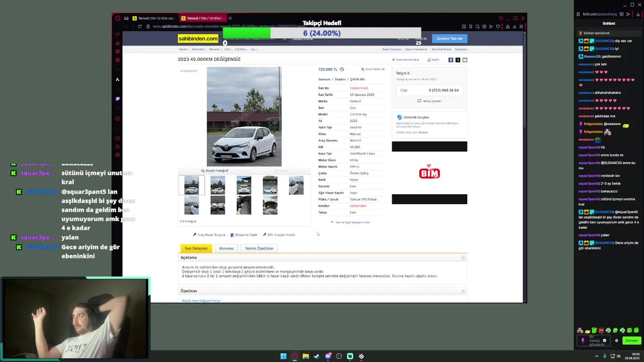Open the Favori Aramalarım link
Image resolution: width=644 pixels, height=362 pixels.
[x=416, y=49]
